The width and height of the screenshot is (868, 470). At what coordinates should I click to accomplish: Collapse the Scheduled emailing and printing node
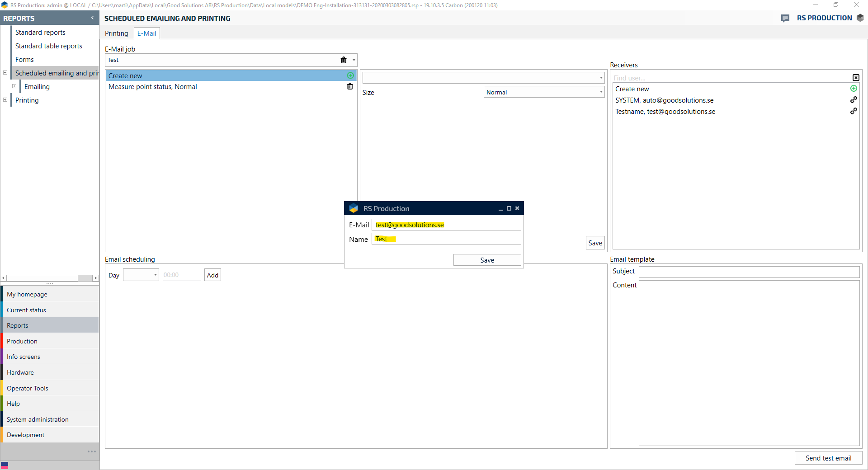coord(5,73)
